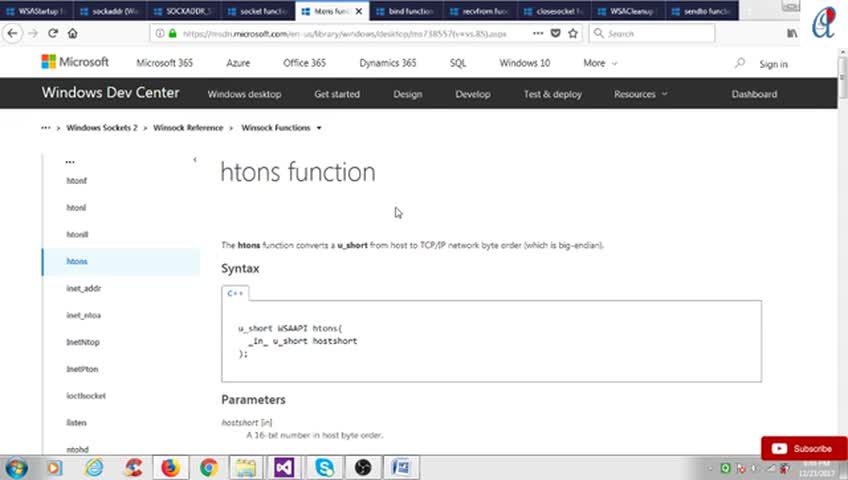Open the Windows Start button
The height and width of the screenshot is (480, 848).
tap(16, 468)
